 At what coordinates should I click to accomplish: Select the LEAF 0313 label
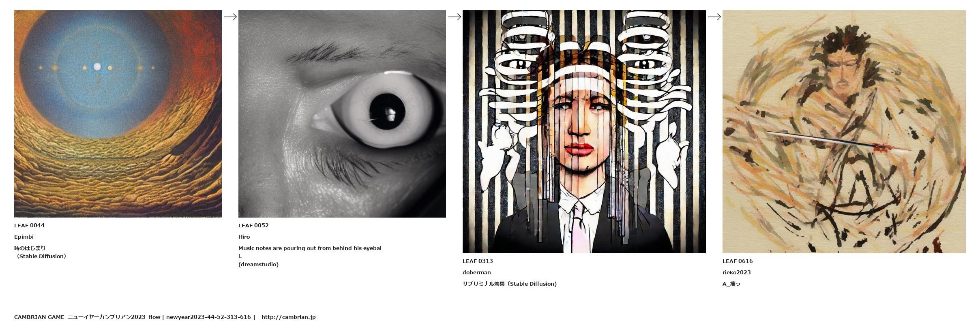tap(478, 261)
